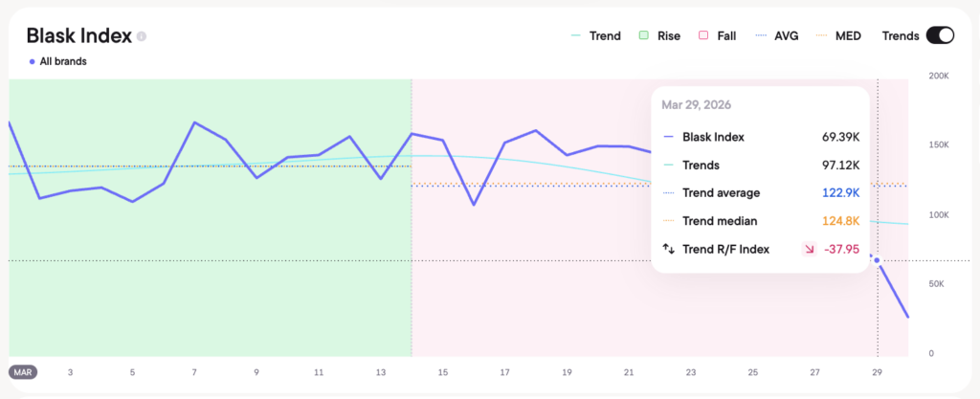Image resolution: width=980 pixels, height=399 pixels.
Task: Click the pink downward arrow icon near -37.95
Action: (x=809, y=249)
